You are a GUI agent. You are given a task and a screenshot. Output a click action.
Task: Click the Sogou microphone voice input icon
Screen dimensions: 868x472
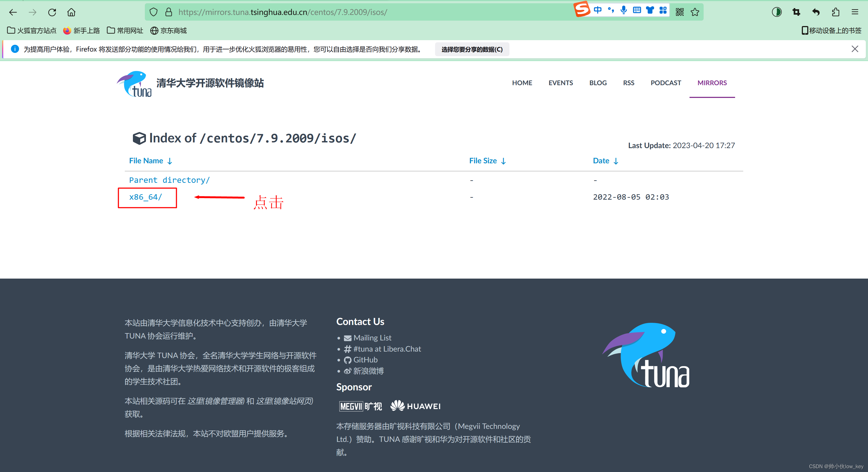(x=624, y=10)
